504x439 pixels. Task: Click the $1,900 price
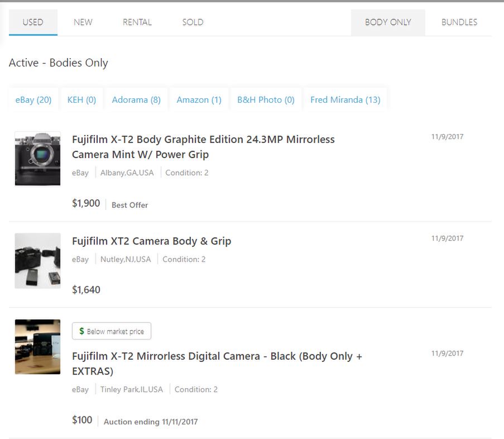[86, 203]
